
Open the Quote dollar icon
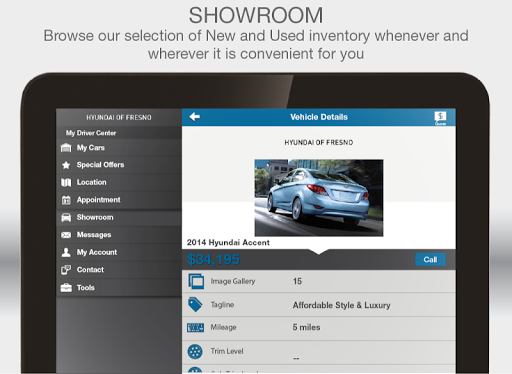(440, 118)
